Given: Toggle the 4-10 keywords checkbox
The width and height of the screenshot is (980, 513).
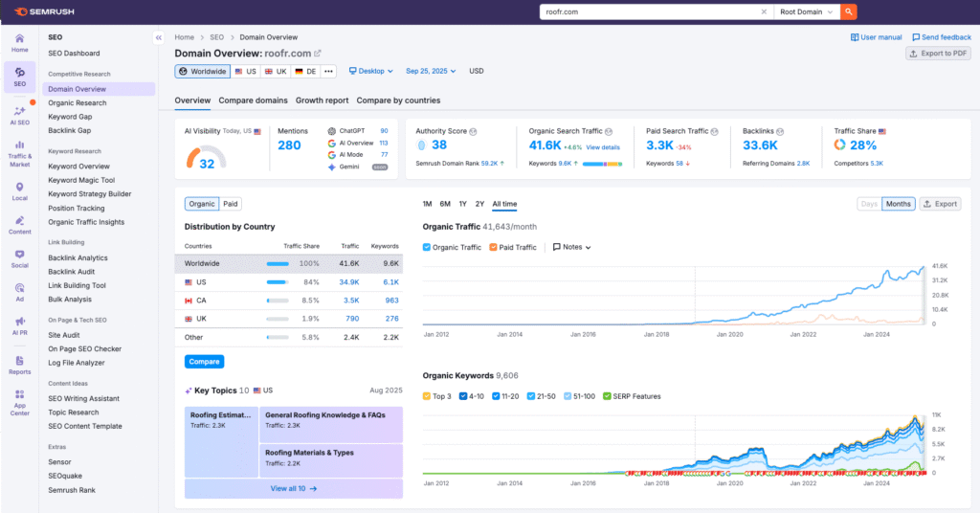Looking at the screenshot, I should coord(463,396).
